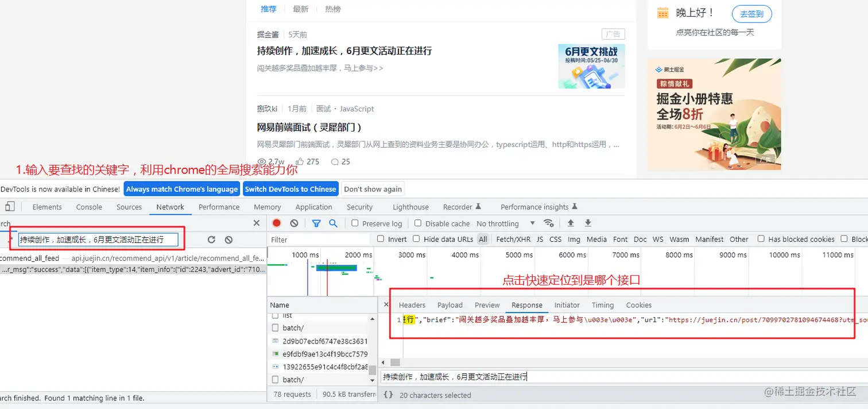The width and height of the screenshot is (868, 409).
Task: Pretty print response with braces icon
Action: click(388, 395)
